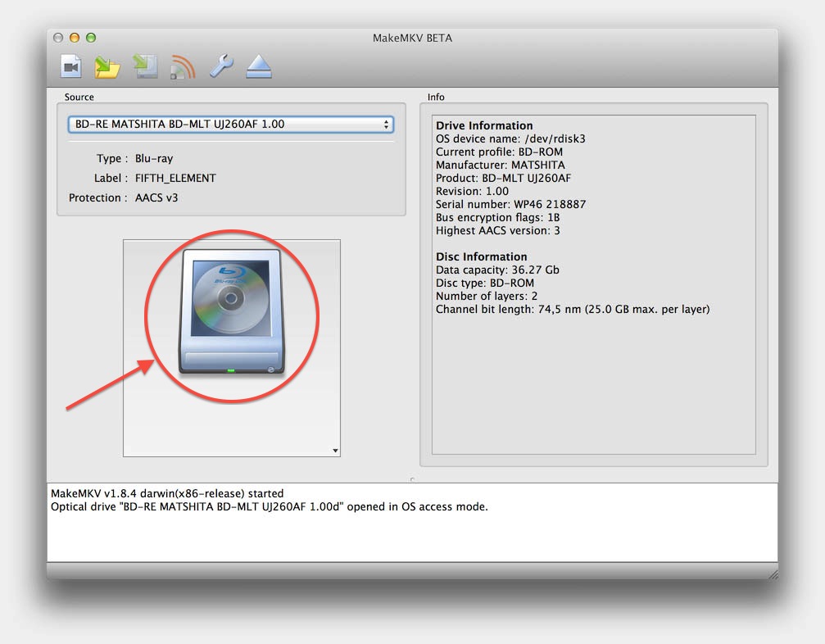Open the BD-RE MATSHITA source drive dropdown
Screen dimensions: 825x644
[x=230, y=125]
